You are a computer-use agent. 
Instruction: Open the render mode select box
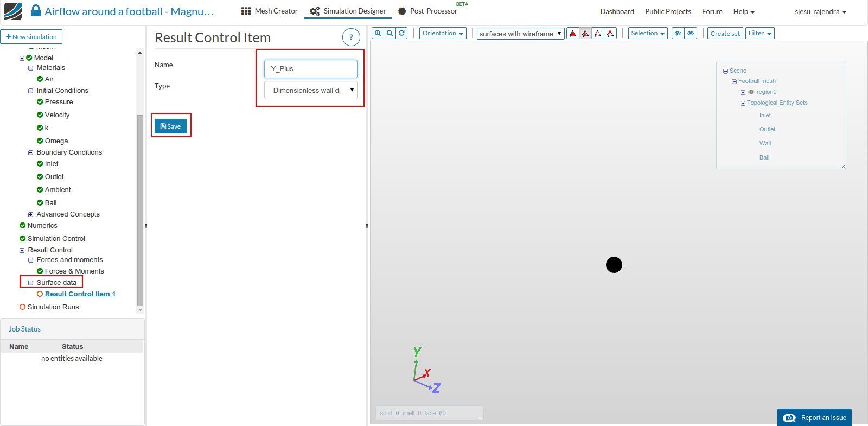coord(521,34)
